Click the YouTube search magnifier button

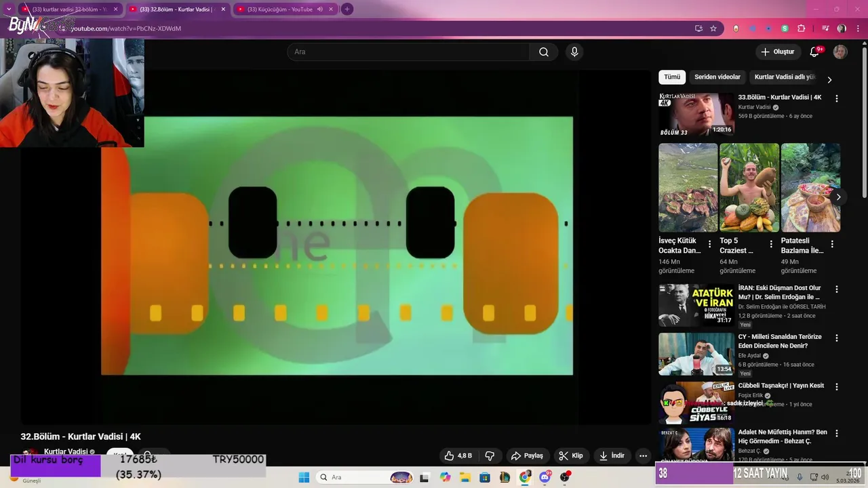543,52
